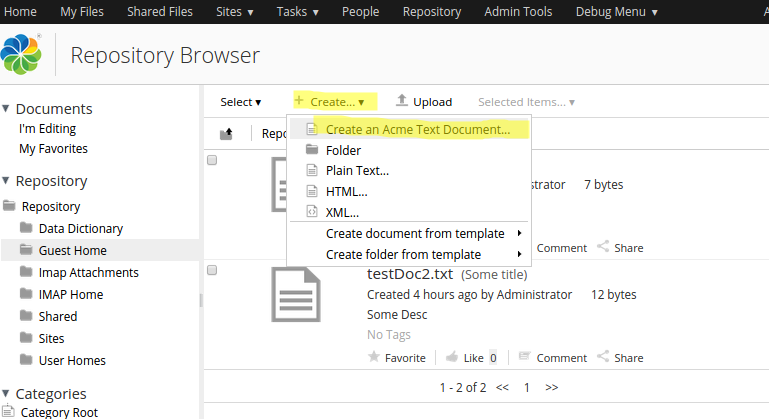
Task: Click the No Tags text of testDoc2.txt
Action: 389,335
